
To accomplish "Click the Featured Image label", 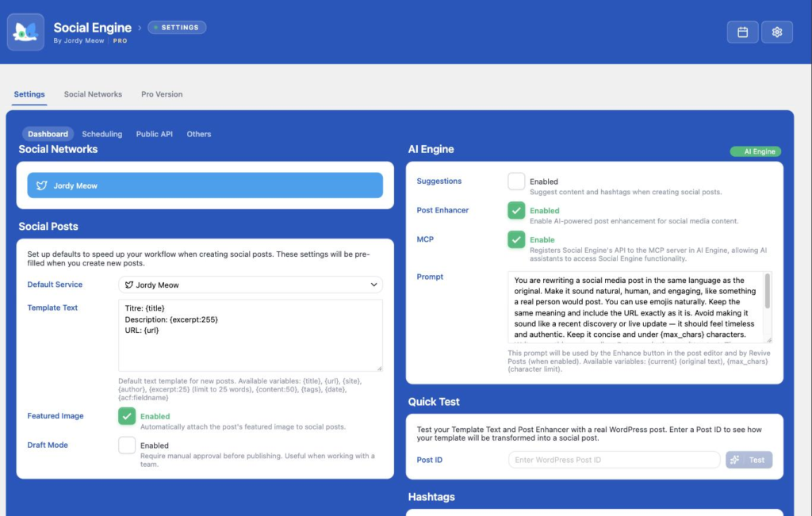I will pos(56,415).
